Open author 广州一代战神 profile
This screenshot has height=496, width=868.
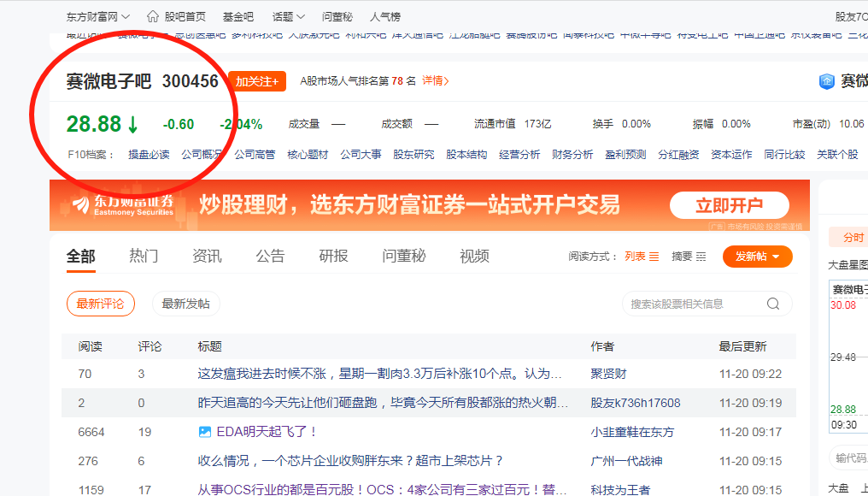pyautogui.click(x=626, y=461)
